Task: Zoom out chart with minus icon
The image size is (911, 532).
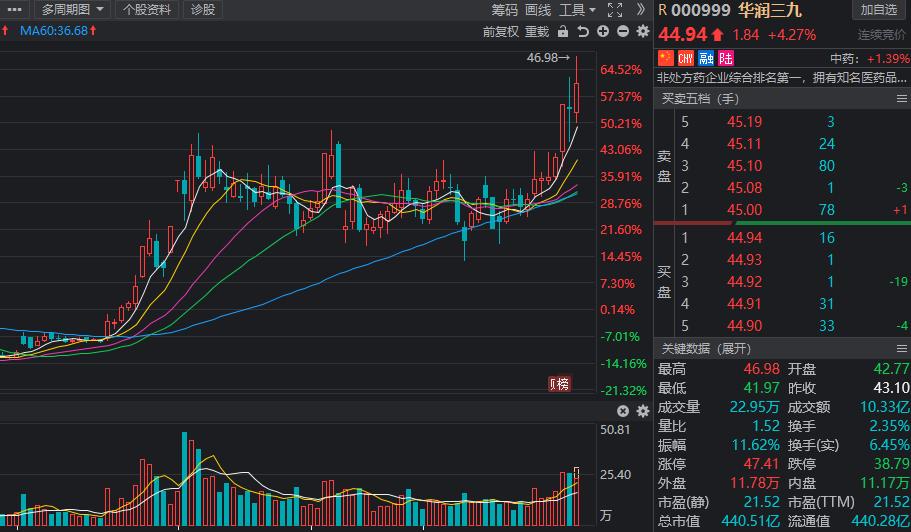Action: (623, 31)
